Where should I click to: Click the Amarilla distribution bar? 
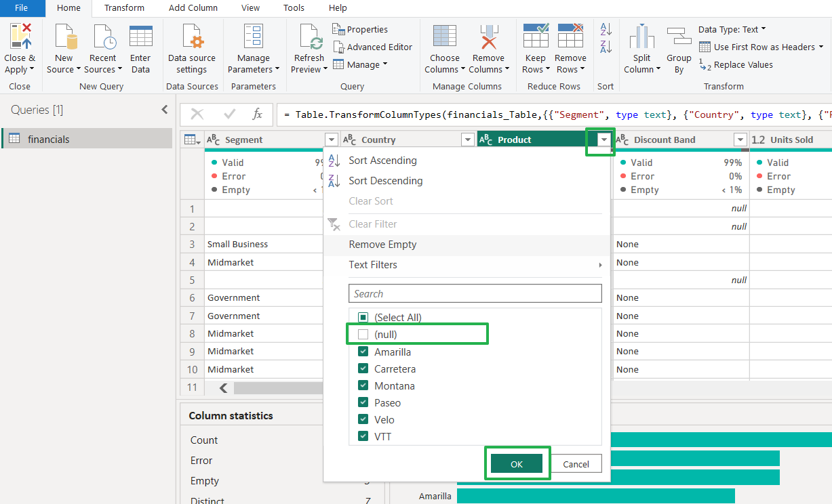(596, 496)
